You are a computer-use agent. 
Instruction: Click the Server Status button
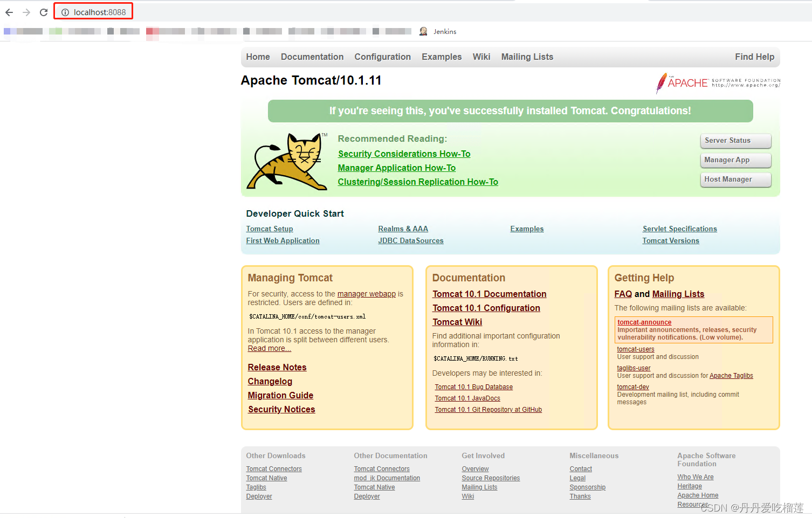[735, 141]
